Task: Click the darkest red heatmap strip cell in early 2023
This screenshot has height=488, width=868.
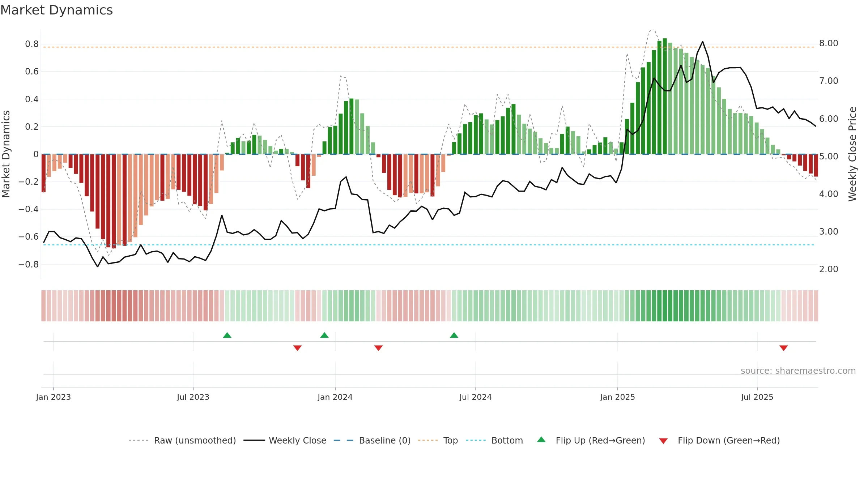Action: point(114,306)
